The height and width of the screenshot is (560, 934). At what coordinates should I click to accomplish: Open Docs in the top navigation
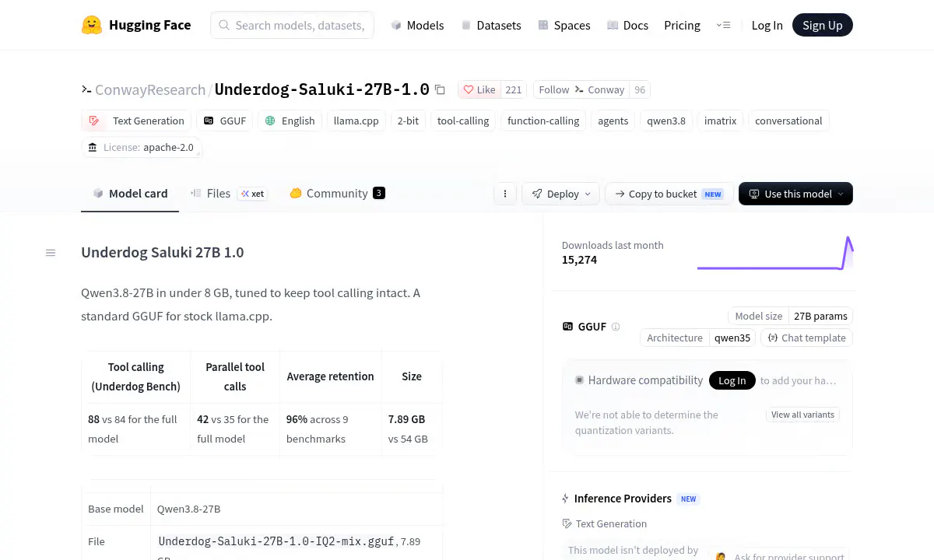[x=627, y=25]
